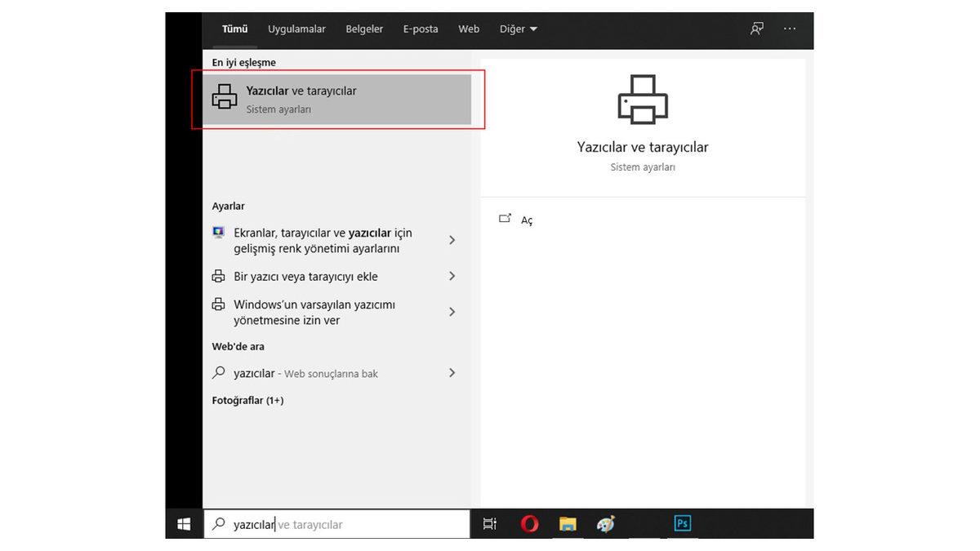The height and width of the screenshot is (551, 980).
Task: Click the printer icon for Bir yazıcı veya tarayıcıyı ekle
Action: [217, 276]
